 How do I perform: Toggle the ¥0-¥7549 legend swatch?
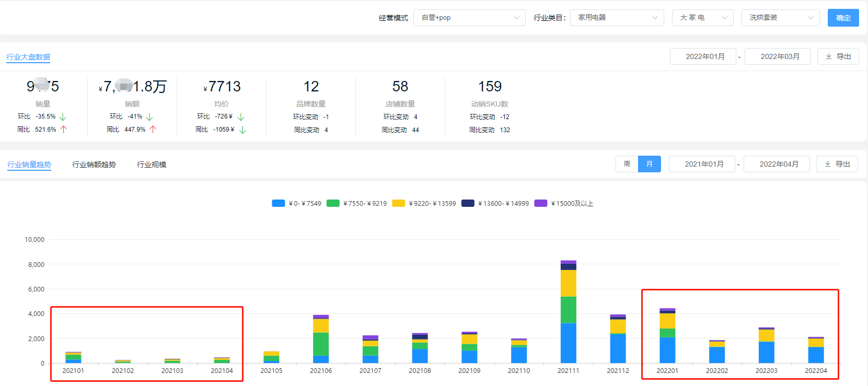279,203
